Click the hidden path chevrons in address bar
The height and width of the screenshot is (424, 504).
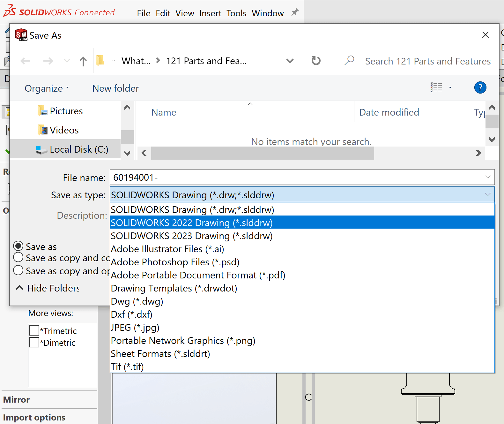[x=114, y=61]
